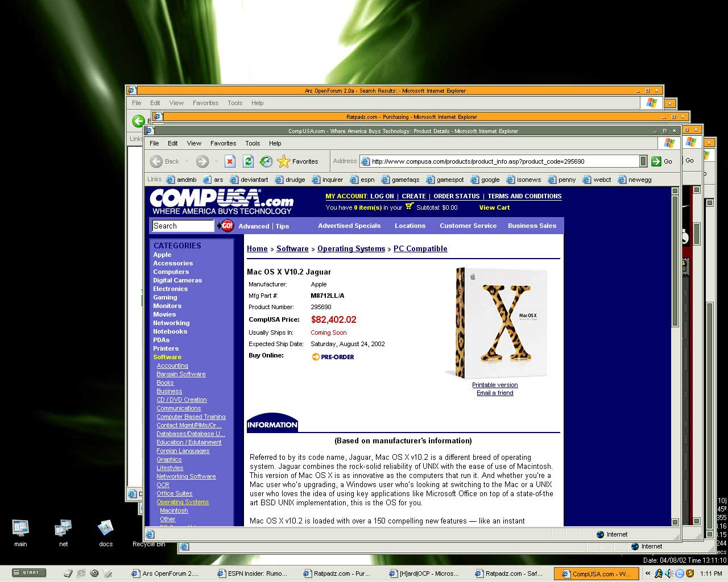
Task: Open Favorites menu in CompUSA window
Action: (x=223, y=143)
